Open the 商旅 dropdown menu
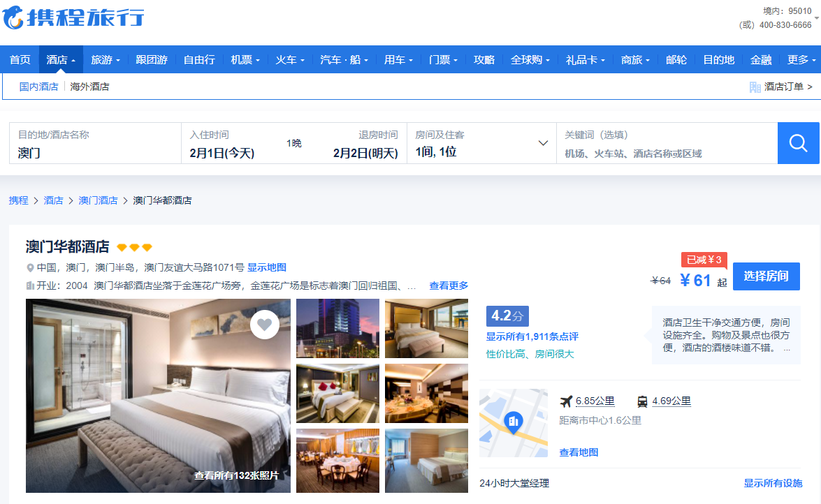Viewport: 821px width, 504px height. coord(636,59)
